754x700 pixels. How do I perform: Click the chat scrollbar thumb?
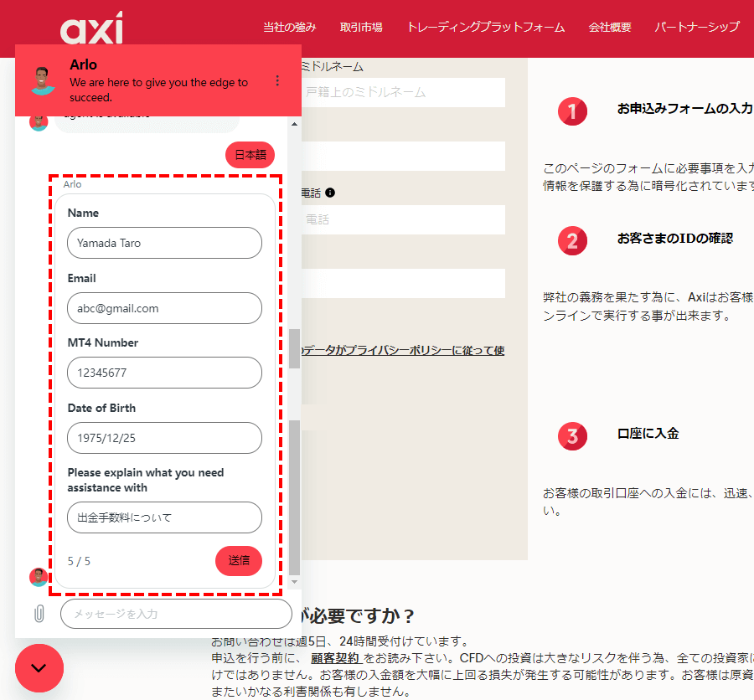(x=294, y=497)
